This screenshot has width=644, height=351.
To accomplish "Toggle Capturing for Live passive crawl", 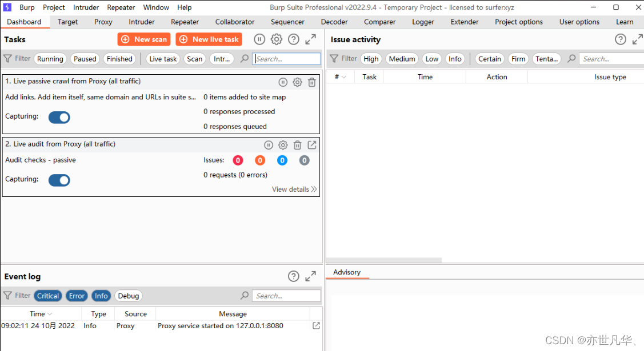I will [x=59, y=117].
